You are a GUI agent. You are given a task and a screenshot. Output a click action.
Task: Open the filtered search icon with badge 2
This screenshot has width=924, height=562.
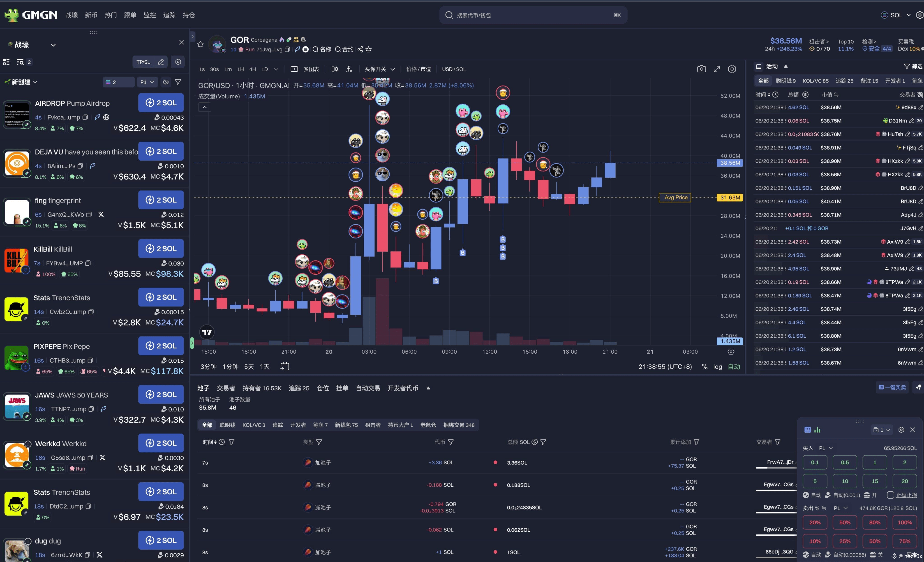point(20,62)
